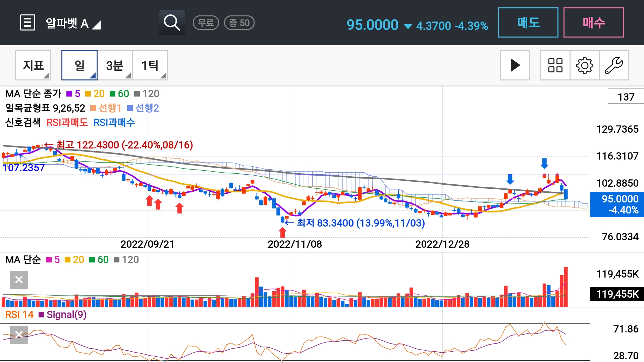Click the current price tag 95.0000 -4.40%
The width and height of the screenshot is (644, 362).
pos(617,204)
